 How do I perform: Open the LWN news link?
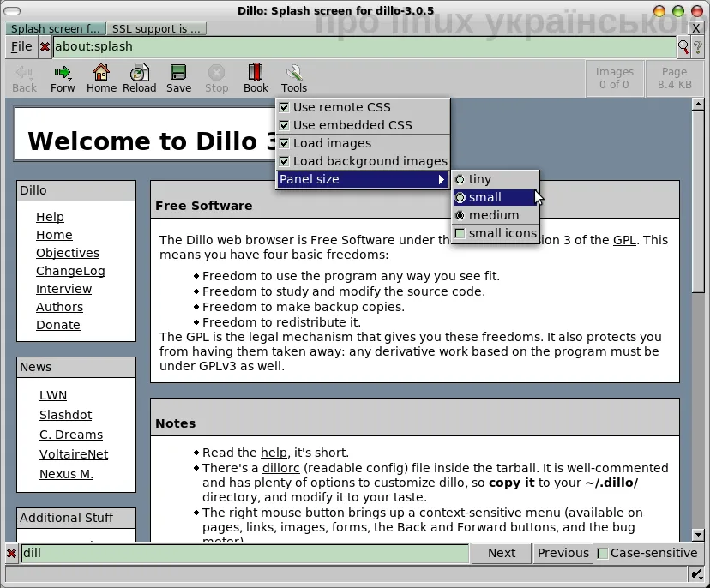(x=53, y=395)
